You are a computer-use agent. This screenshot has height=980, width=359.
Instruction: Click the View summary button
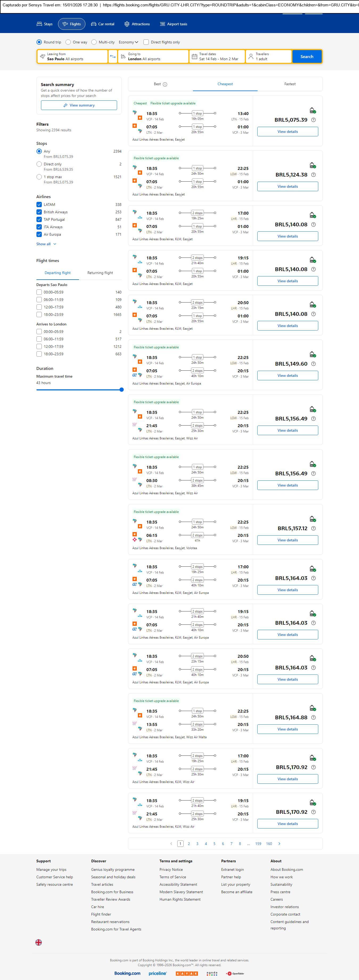coord(79,105)
